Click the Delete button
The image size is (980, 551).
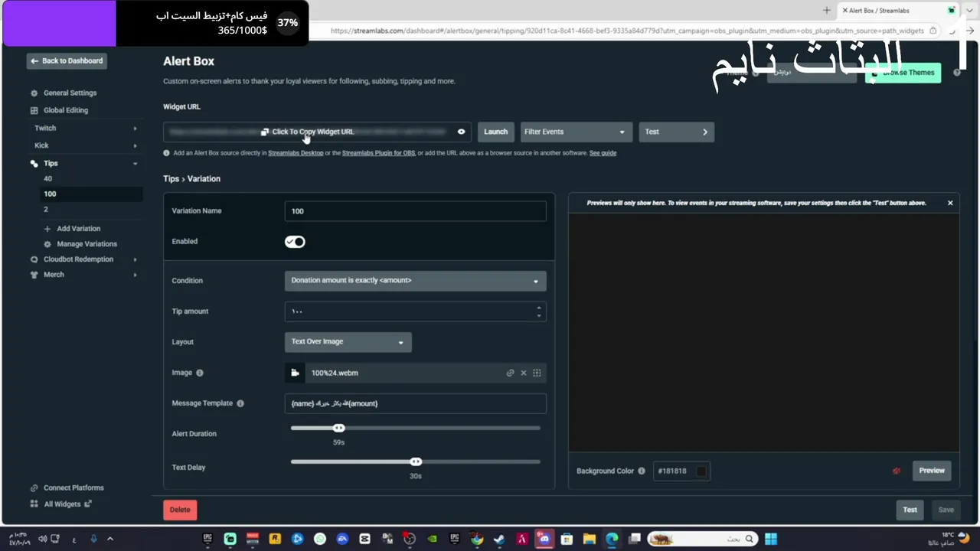click(180, 510)
